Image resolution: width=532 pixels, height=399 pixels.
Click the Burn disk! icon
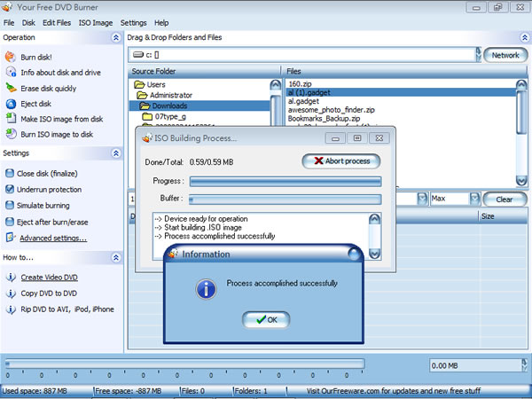click(11, 57)
